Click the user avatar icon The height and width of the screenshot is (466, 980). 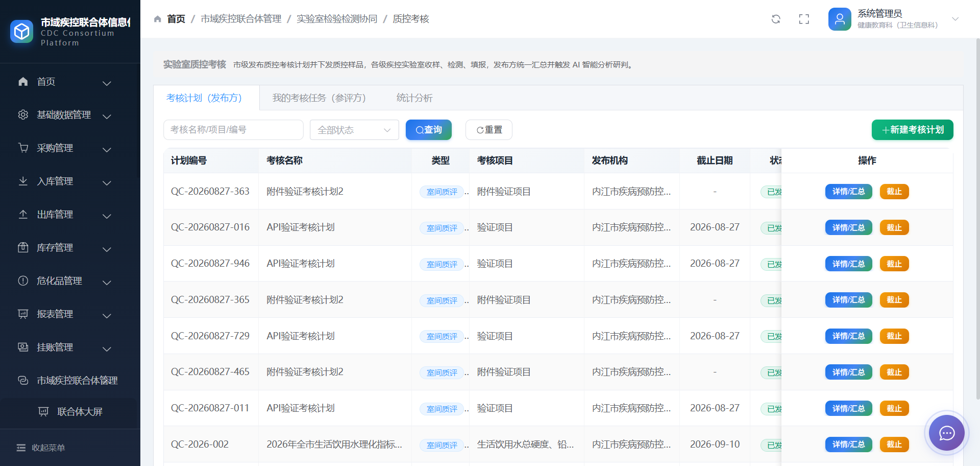[x=840, y=19]
